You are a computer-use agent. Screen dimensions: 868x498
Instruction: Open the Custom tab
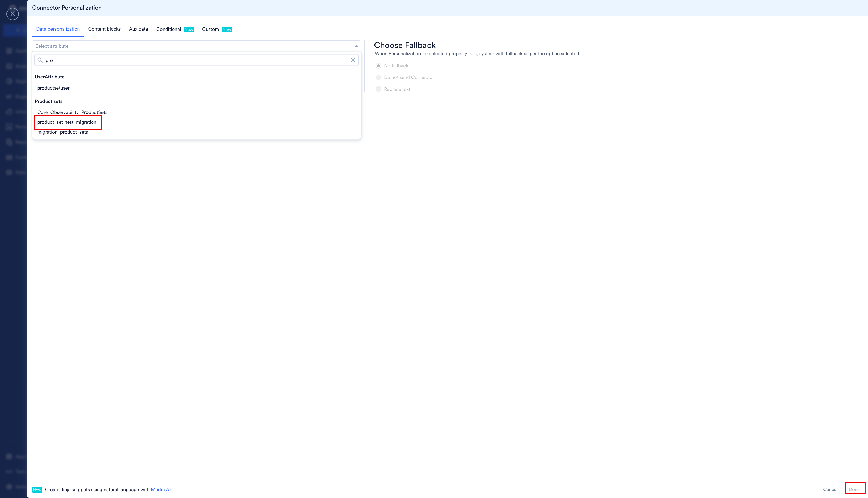click(210, 29)
